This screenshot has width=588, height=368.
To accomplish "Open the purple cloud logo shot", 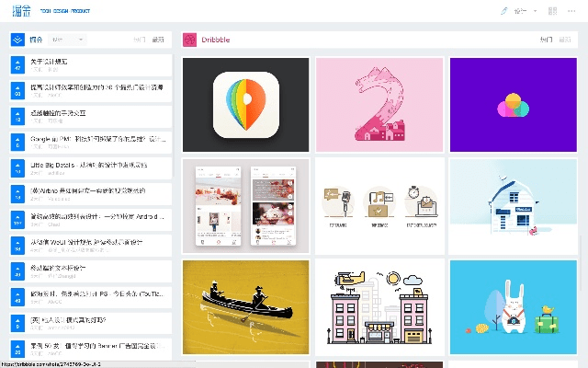I will tap(512, 105).
